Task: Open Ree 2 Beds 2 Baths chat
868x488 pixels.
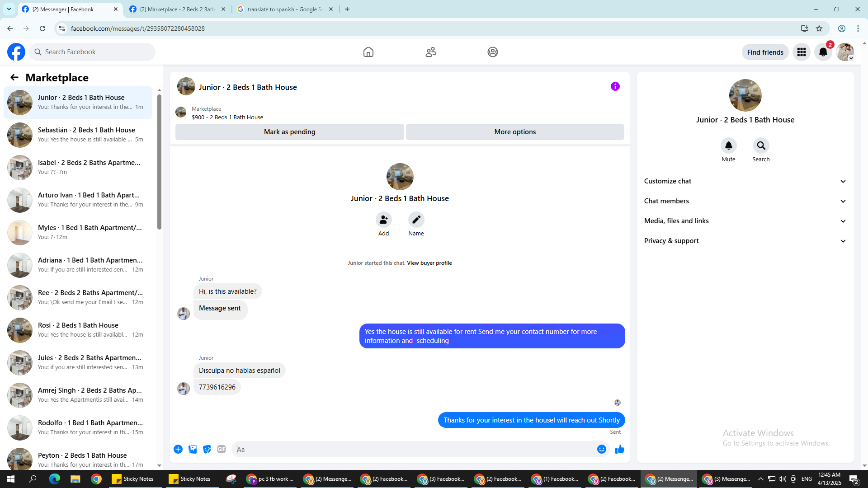Action: point(78,297)
